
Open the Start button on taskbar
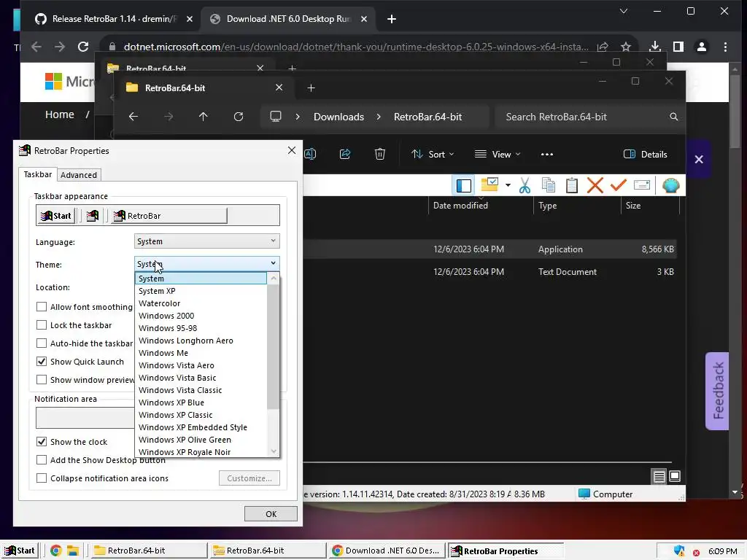click(x=20, y=551)
